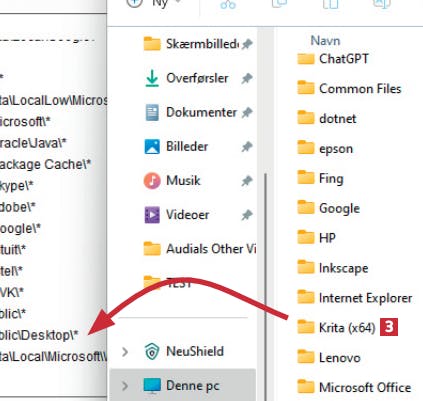Click the pin icon next to Dokumenter
The image size is (423, 401).
(247, 113)
